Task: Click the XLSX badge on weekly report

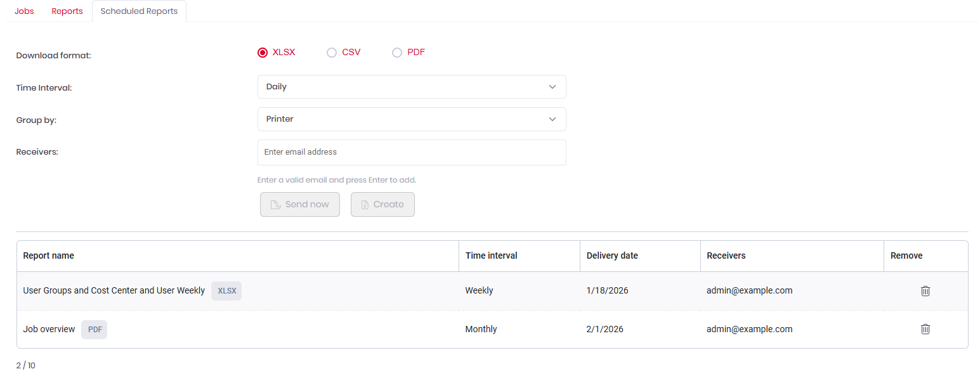Action: coord(226,291)
